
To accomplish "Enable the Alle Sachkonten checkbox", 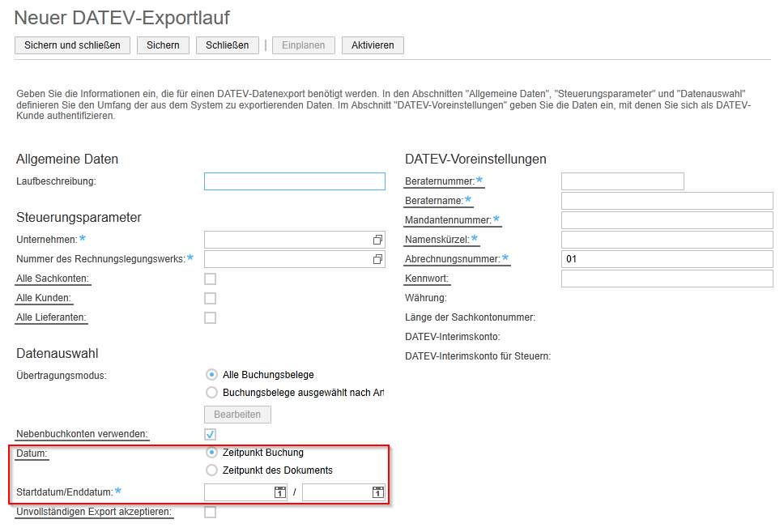I will click(x=210, y=279).
